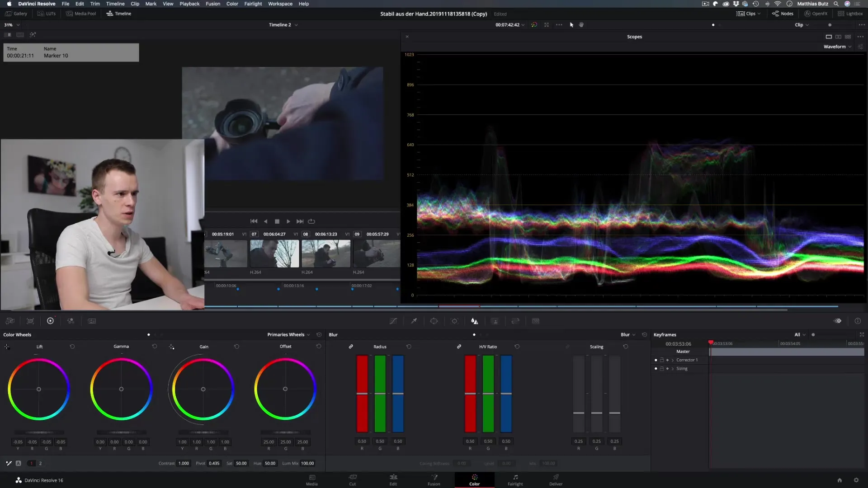The height and width of the screenshot is (488, 868).
Task: Open the Camera Raw palette icon
Action: coord(10,321)
